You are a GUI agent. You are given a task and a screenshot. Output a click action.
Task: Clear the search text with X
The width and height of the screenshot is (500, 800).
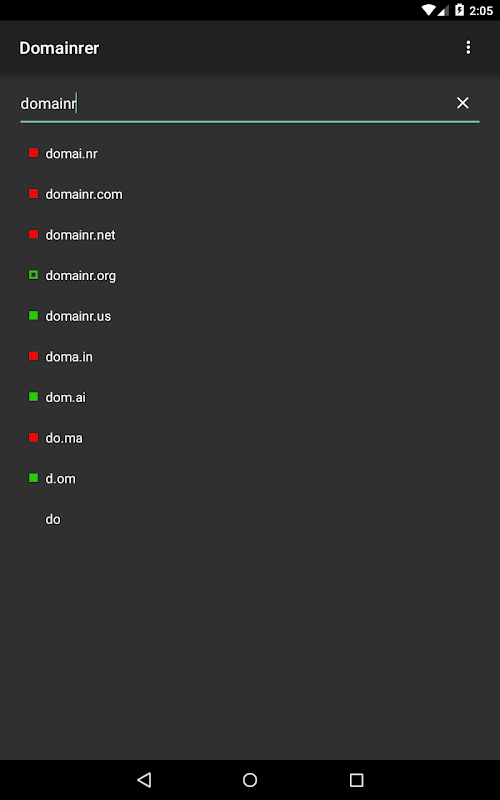(462, 103)
